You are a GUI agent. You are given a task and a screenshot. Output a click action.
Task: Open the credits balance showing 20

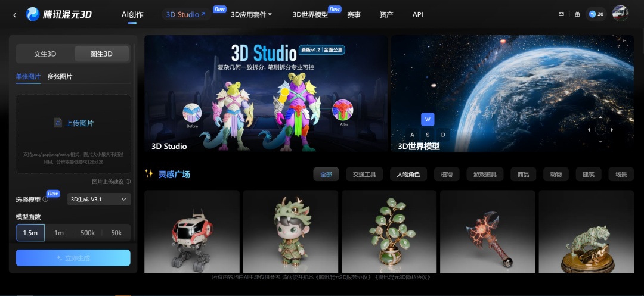pyautogui.click(x=596, y=14)
